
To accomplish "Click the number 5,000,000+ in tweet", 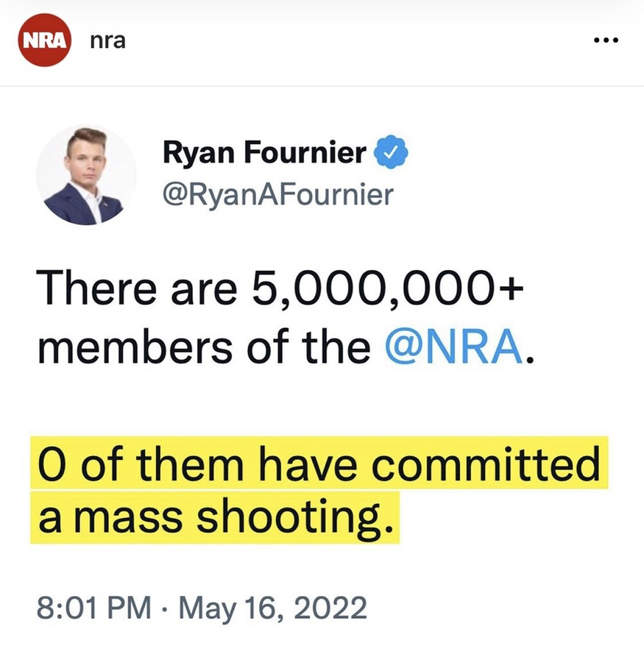I will pos(388,288).
